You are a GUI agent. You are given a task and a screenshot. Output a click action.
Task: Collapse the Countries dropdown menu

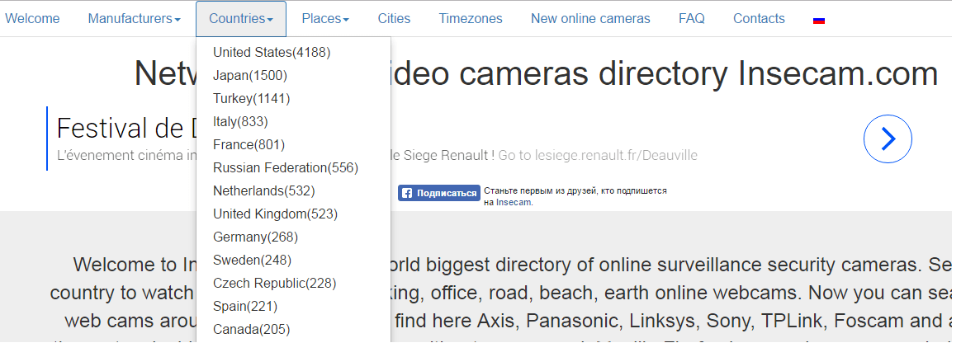(x=240, y=19)
